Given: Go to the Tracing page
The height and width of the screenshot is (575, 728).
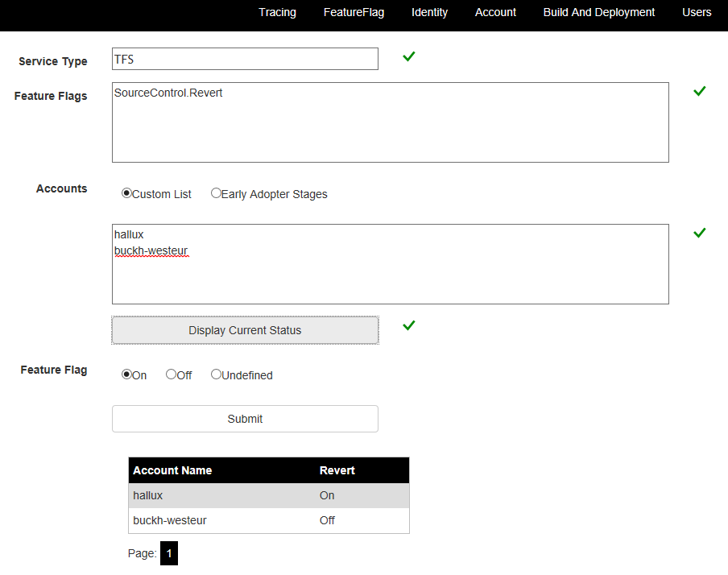Looking at the screenshot, I should 277,12.
